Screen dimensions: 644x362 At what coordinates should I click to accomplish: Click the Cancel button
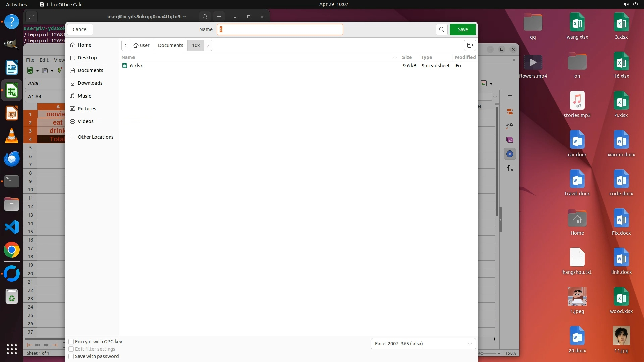point(80,29)
